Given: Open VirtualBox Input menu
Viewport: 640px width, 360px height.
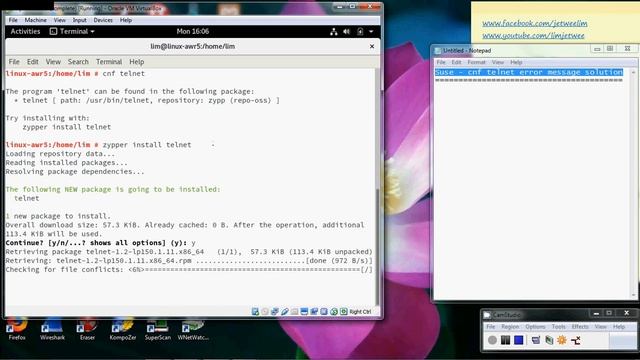Looking at the screenshot, I should tap(80, 20).
